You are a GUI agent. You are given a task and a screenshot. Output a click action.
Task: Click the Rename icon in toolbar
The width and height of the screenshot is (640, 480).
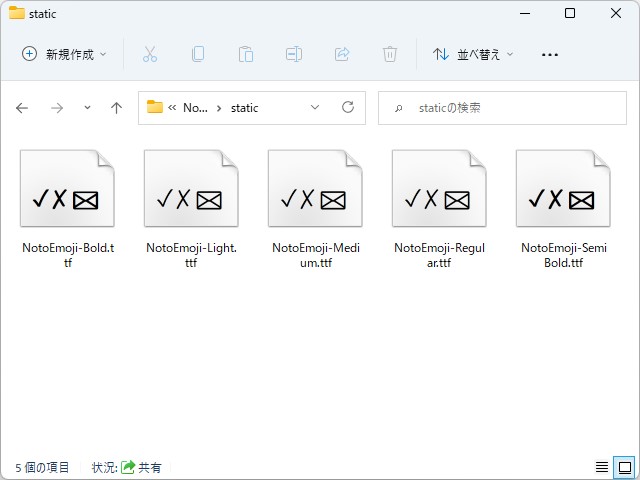click(294, 54)
